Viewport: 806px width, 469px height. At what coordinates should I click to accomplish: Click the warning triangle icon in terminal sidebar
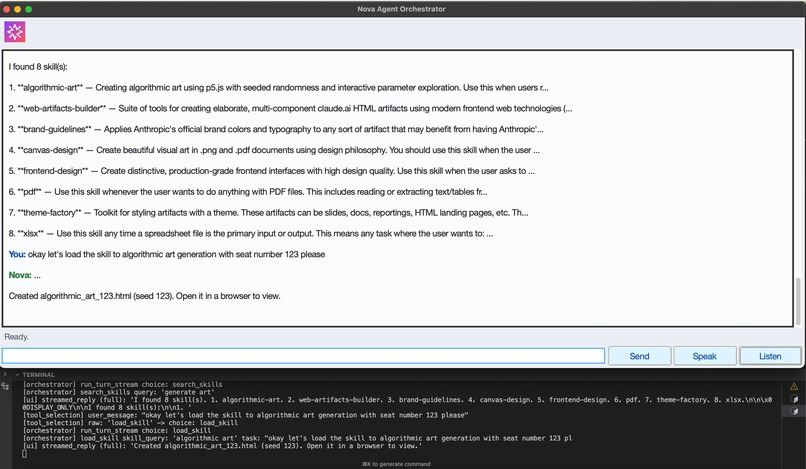click(x=794, y=386)
